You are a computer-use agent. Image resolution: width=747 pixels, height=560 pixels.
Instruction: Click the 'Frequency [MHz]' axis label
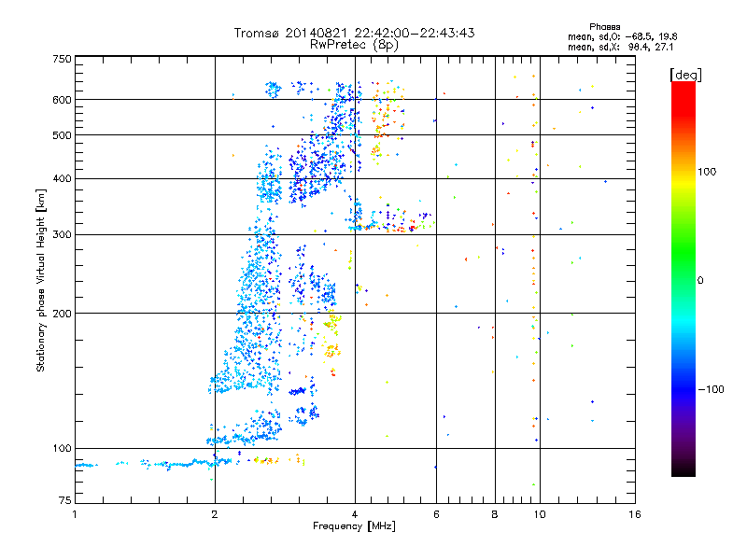tap(354, 526)
